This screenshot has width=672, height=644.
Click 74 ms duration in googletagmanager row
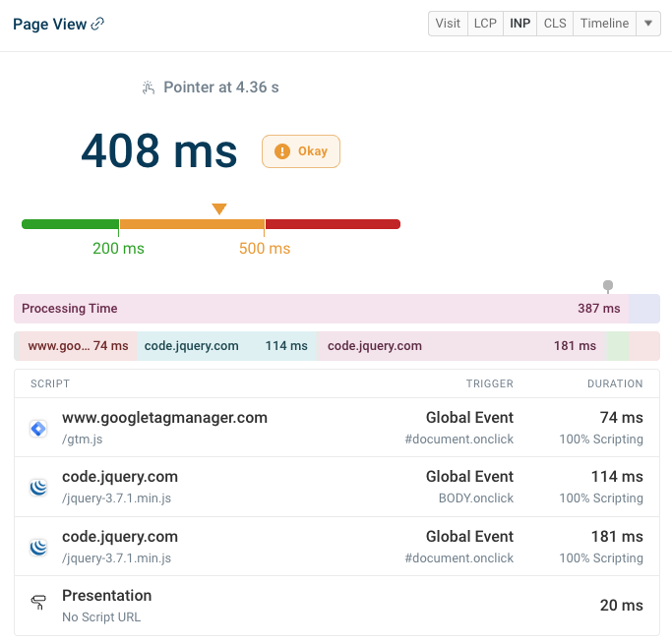622,417
